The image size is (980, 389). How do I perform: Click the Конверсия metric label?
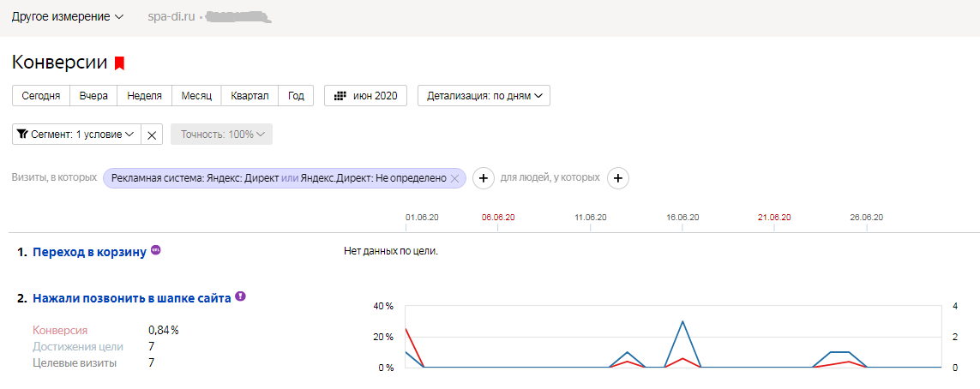tap(60, 330)
